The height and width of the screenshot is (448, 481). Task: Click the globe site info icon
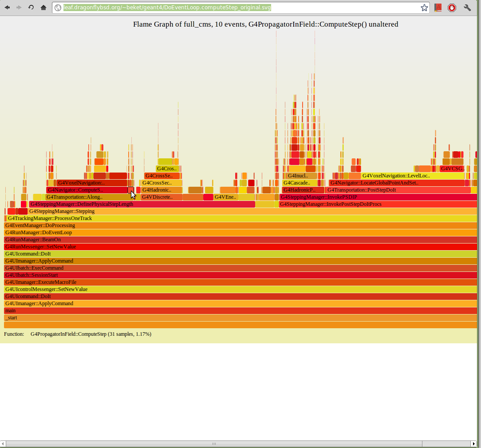click(x=58, y=8)
